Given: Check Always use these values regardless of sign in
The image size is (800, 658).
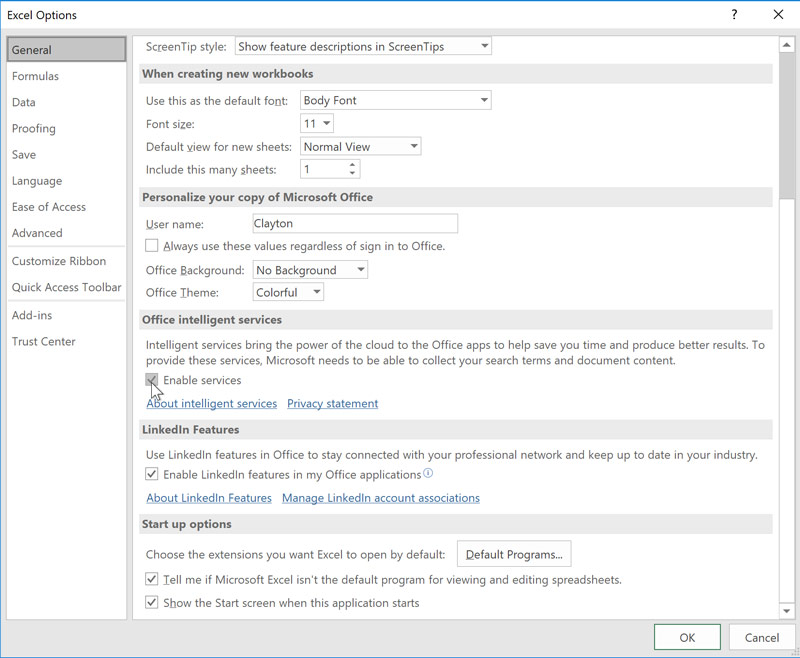Looking at the screenshot, I should click(152, 246).
